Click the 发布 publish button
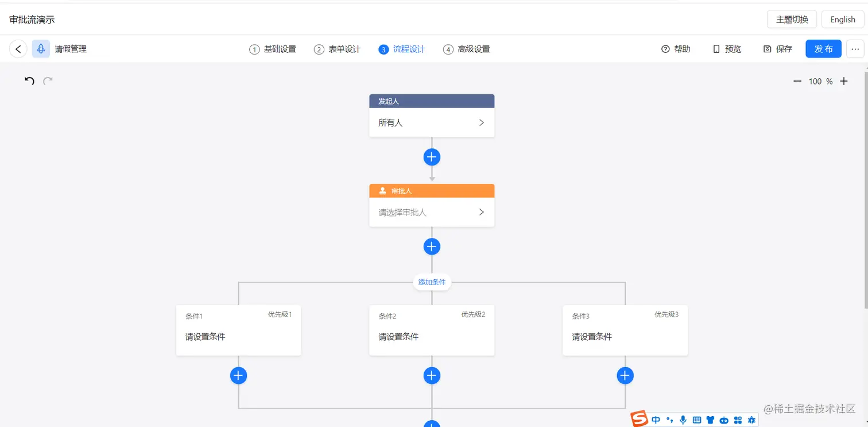The image size is (868, 427). pyautogui.click(x=823, y=49)
